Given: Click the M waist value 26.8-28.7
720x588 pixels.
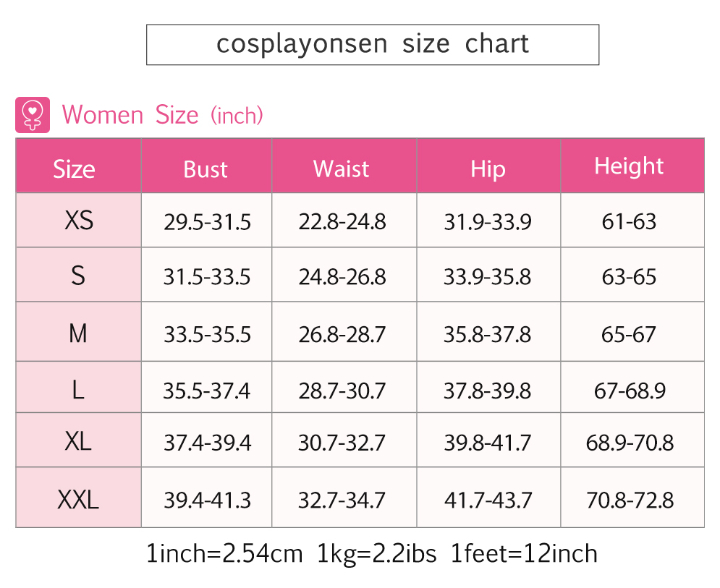Looking at the screenshot, I should 342,335.
